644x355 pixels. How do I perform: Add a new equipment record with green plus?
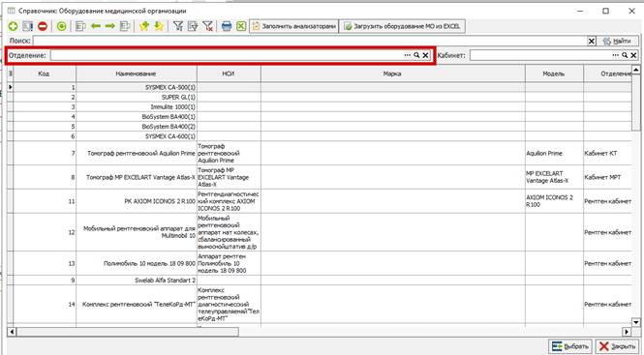click(x=14, y=27)
